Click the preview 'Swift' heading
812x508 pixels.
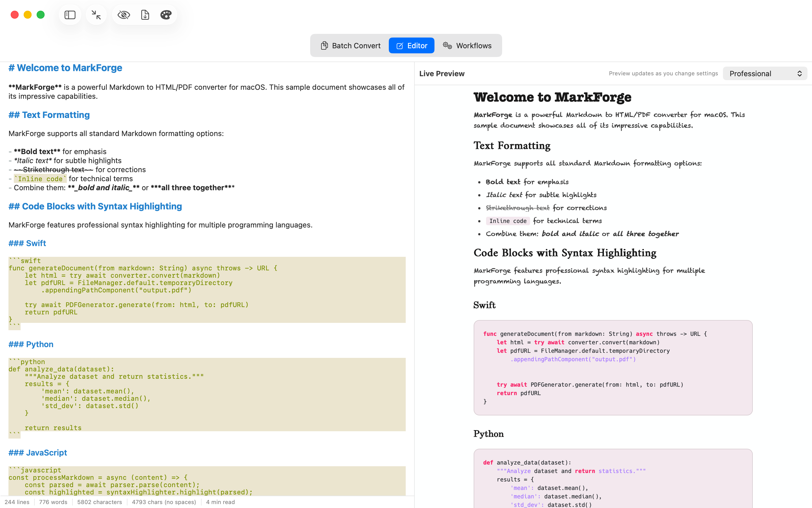pyautogui.click(x=484, y=305)
